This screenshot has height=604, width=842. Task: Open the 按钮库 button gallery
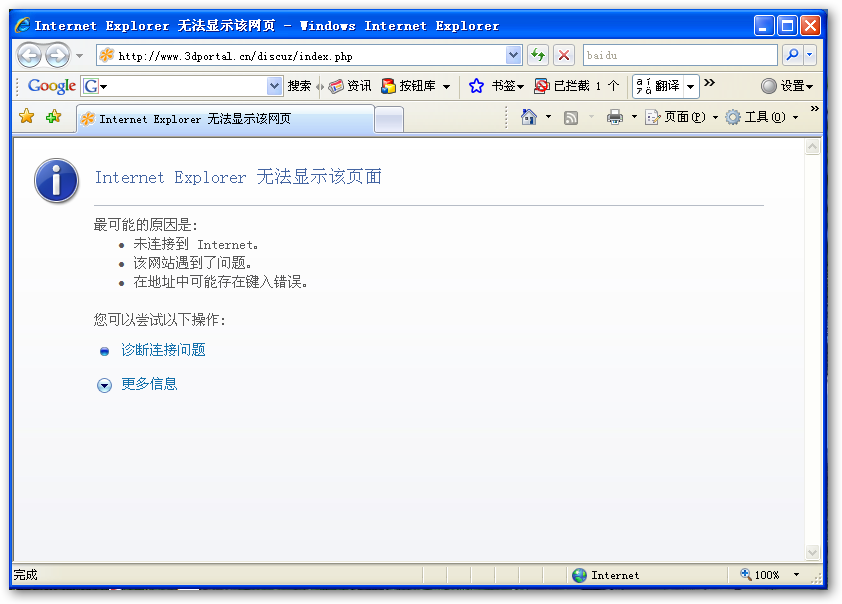pos(409,86)
